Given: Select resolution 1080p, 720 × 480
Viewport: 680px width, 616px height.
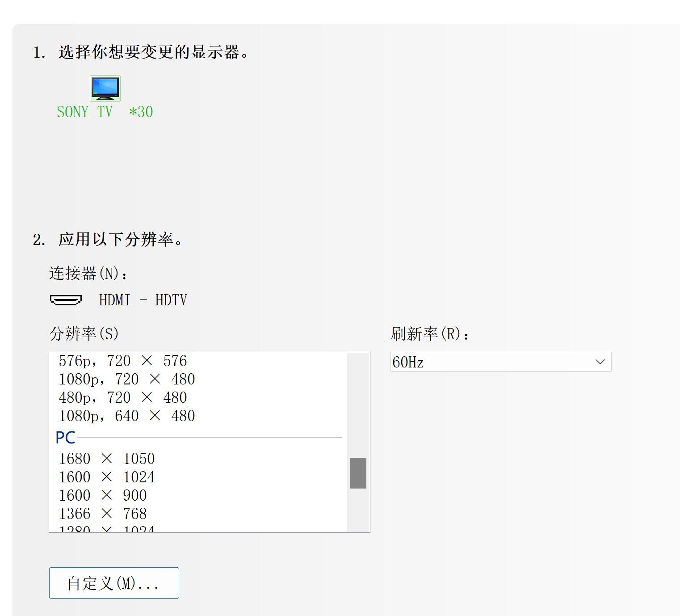Looking at the screenshot, I should pos(126,379).
